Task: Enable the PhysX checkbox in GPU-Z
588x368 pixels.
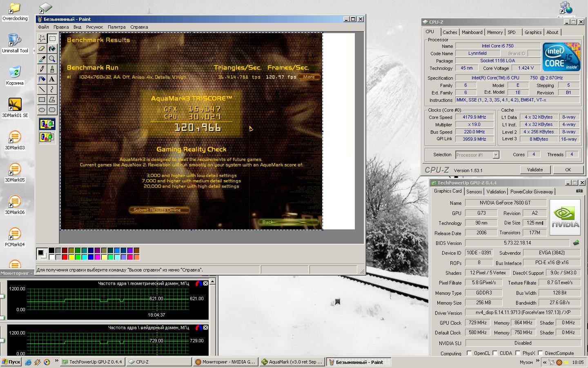Action: coord(518,353)
